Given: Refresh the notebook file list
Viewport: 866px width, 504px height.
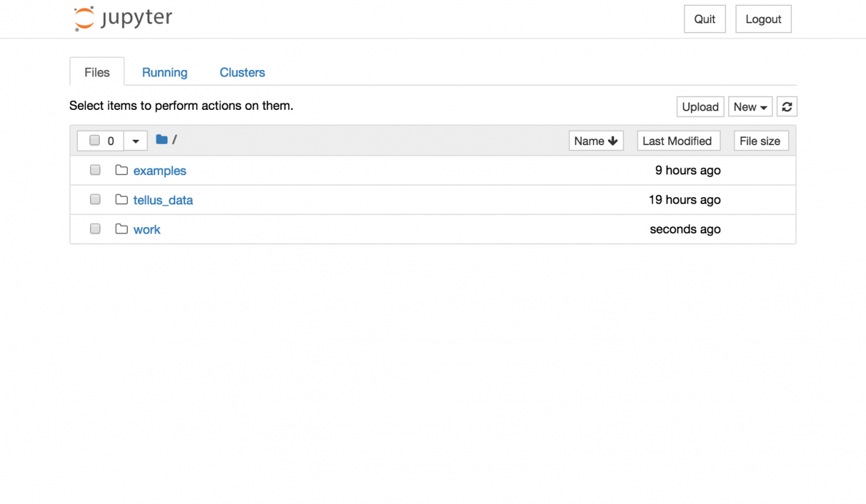Looking at the screenshot, I should (787, 107).
